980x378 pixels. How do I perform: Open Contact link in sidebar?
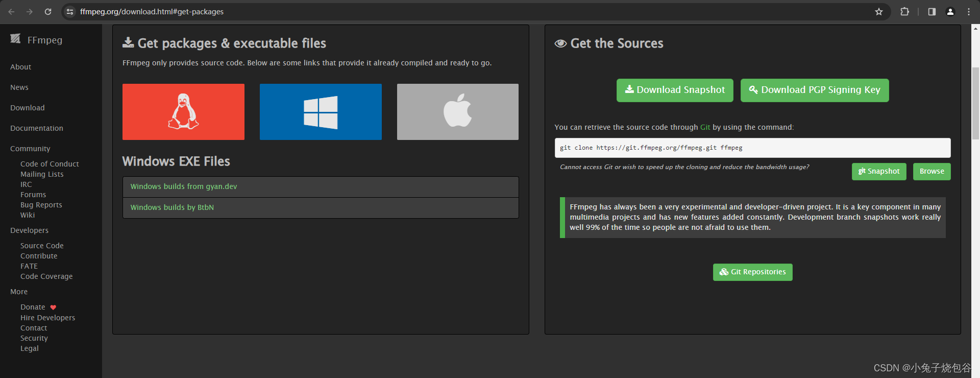[x=34, y=328]
